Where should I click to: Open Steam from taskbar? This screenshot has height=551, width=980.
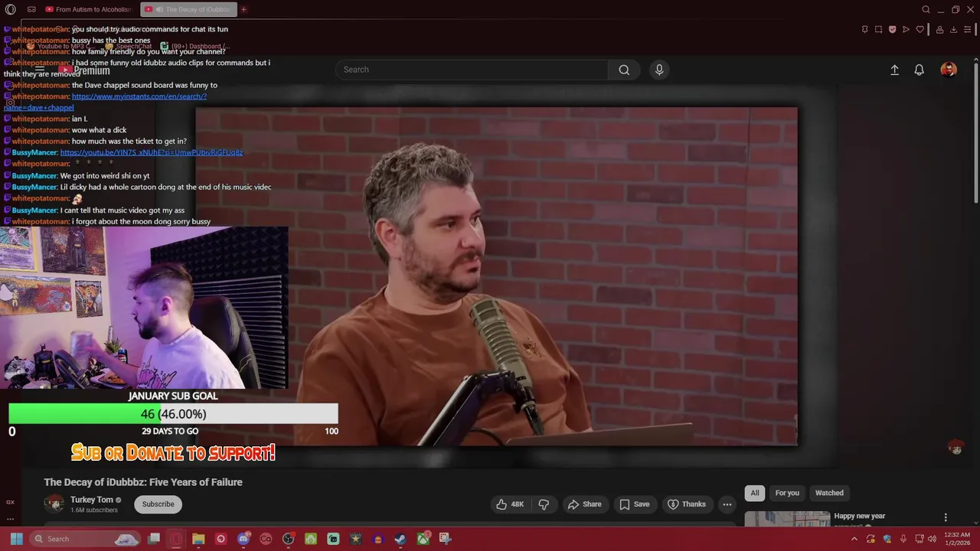[400, 539]
